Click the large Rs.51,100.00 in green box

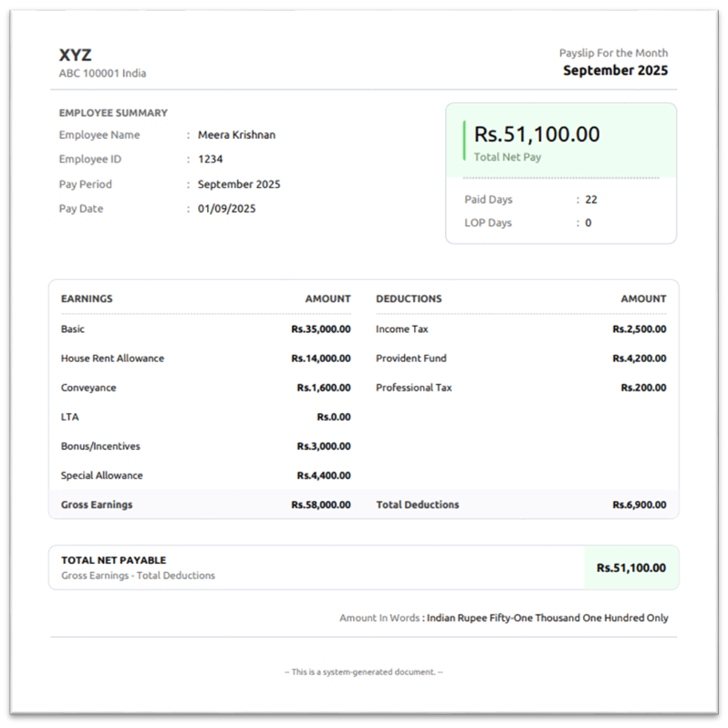pyautogui.click(x=536, y=135)
